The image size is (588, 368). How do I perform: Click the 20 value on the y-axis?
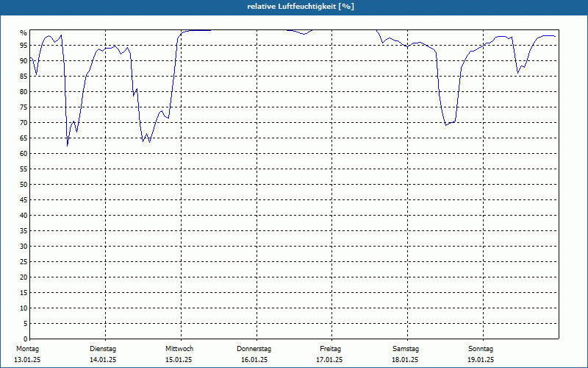24,277
